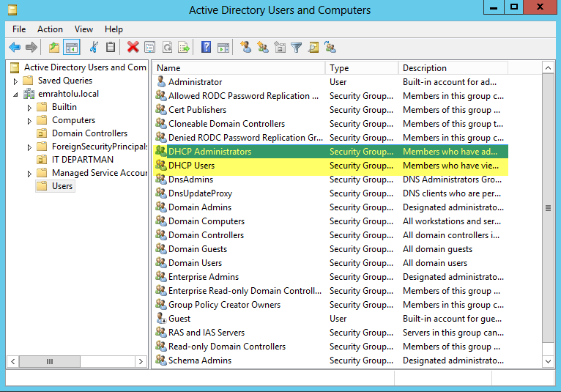The height and width of the screenshot is (392, 561).
Task: Click the red Delete X icon
Action: coord(133,47)
